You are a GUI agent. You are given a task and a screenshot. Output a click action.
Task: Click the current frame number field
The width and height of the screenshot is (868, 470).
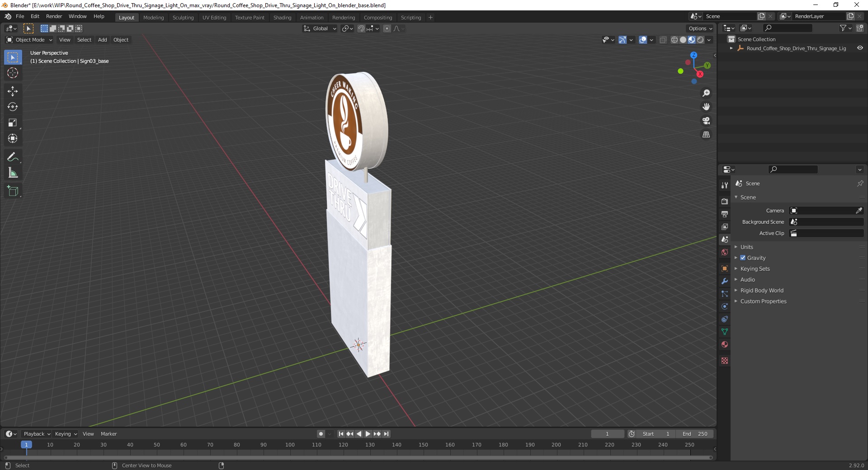607,434
